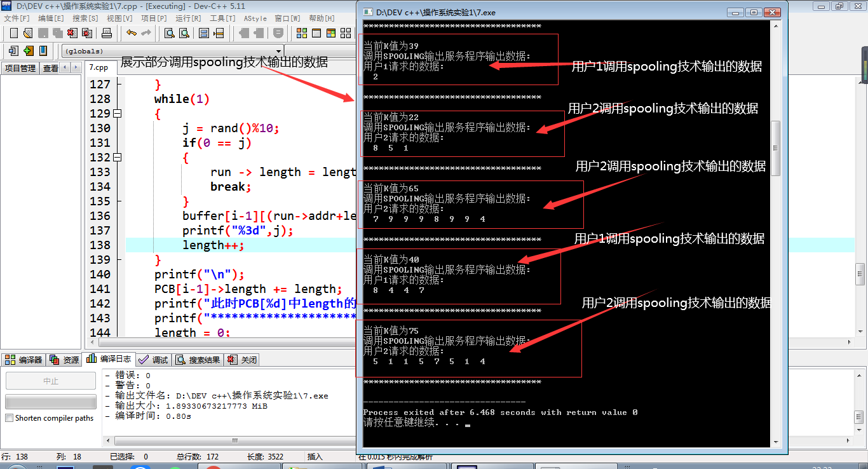The height and width of the screenshot is (469, 868).
Task: Click the Print toolbar icon
Action: (107, 33)
